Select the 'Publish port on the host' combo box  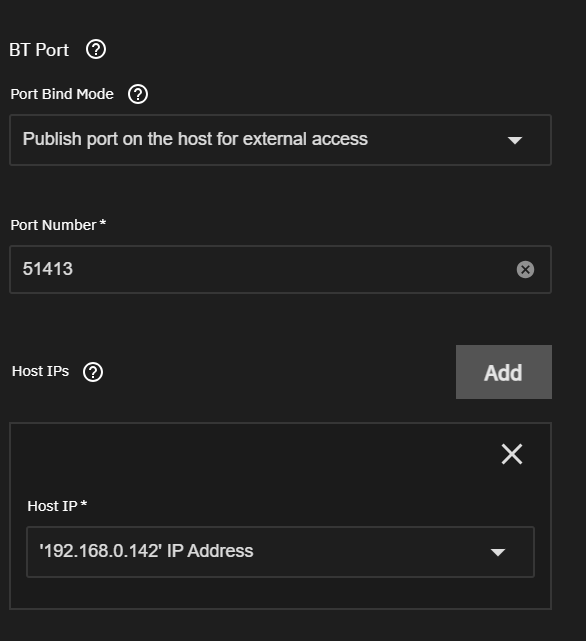(x=281, y=140)
